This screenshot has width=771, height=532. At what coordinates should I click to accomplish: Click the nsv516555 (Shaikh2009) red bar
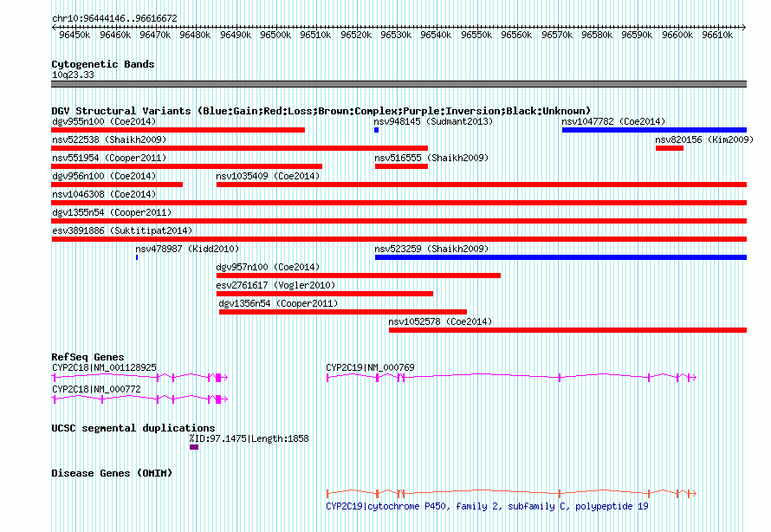coord(401,166)
